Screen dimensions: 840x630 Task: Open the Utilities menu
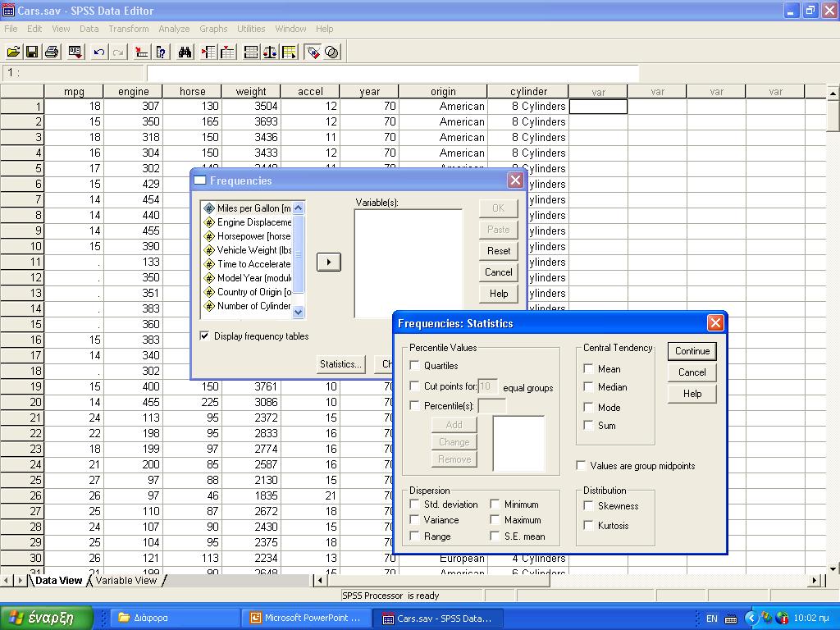(x=251, y=29)
